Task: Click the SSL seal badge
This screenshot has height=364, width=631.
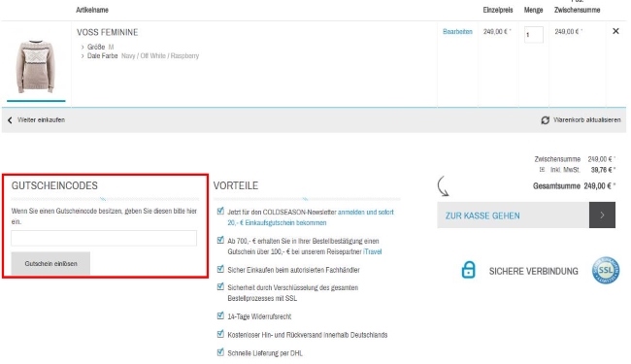Action: 606,270
